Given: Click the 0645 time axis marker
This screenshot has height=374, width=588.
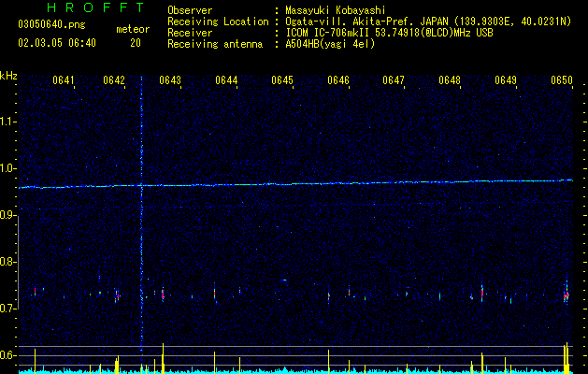Looking at the screenshot, I should tap(282, 80).
